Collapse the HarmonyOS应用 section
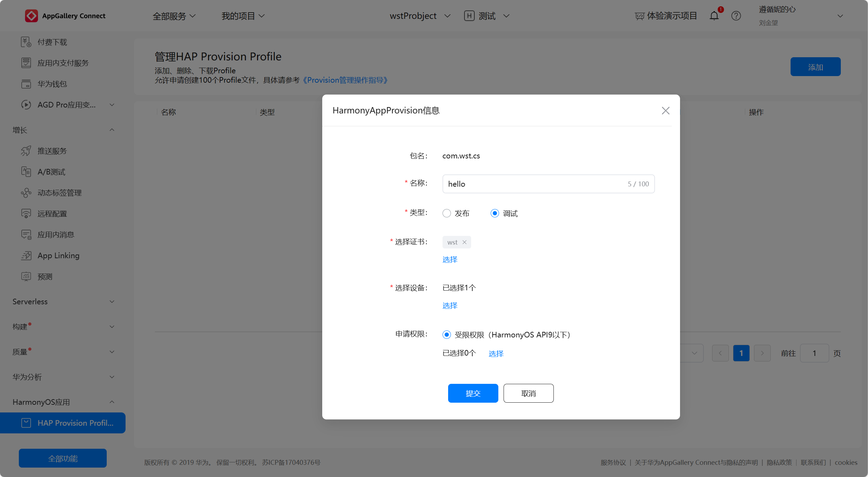The width and height of the screenshot is (868, 477). click(112, 402)
